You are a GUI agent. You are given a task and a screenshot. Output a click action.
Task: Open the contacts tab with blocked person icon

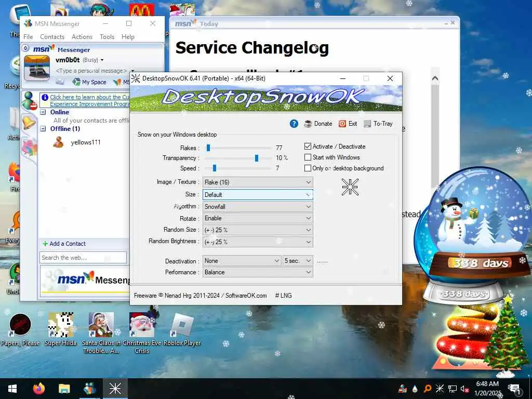point(30,100)
